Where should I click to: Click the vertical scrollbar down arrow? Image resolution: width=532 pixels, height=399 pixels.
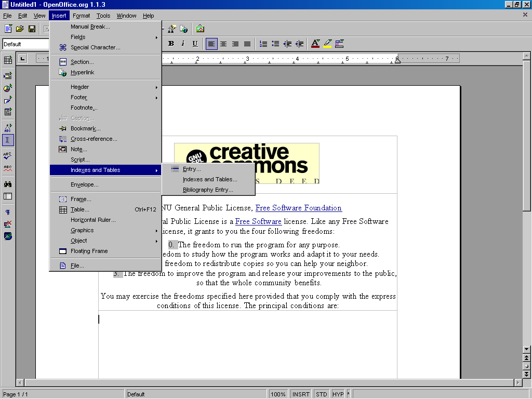pyautogui.click(x=527, y=350)
